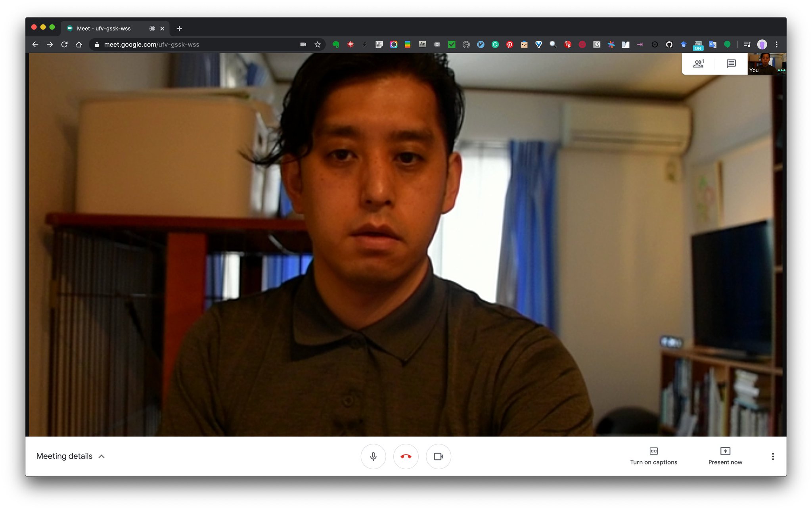Open the extension showing the ON badge
This screenshot has width=812, height=510.
click(x=698, y=44)
